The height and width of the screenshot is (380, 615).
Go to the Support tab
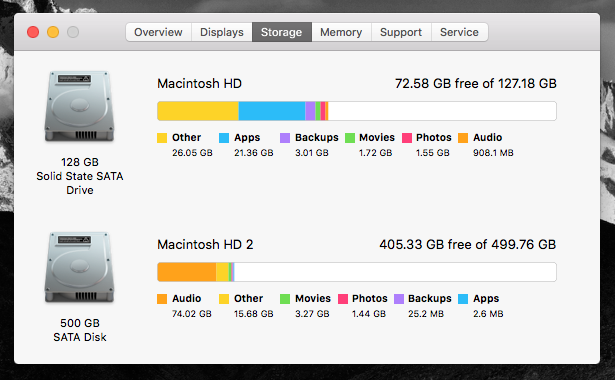point(401,32)
